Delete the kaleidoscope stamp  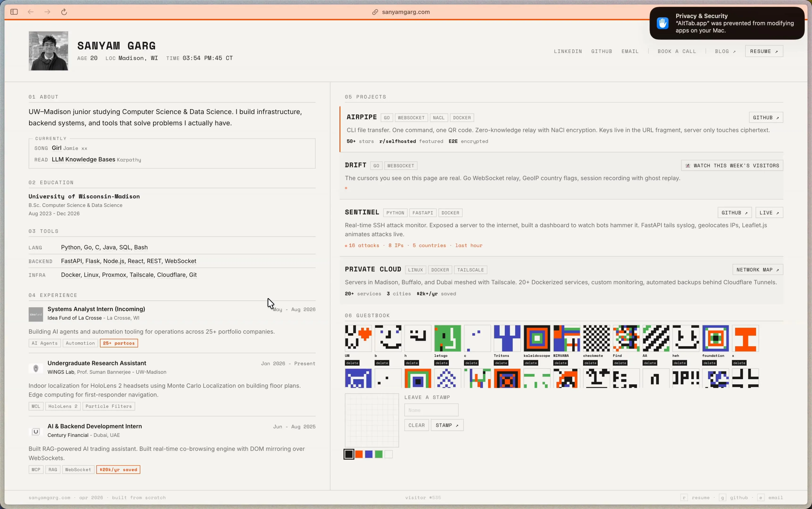click(x=531, y=363)
